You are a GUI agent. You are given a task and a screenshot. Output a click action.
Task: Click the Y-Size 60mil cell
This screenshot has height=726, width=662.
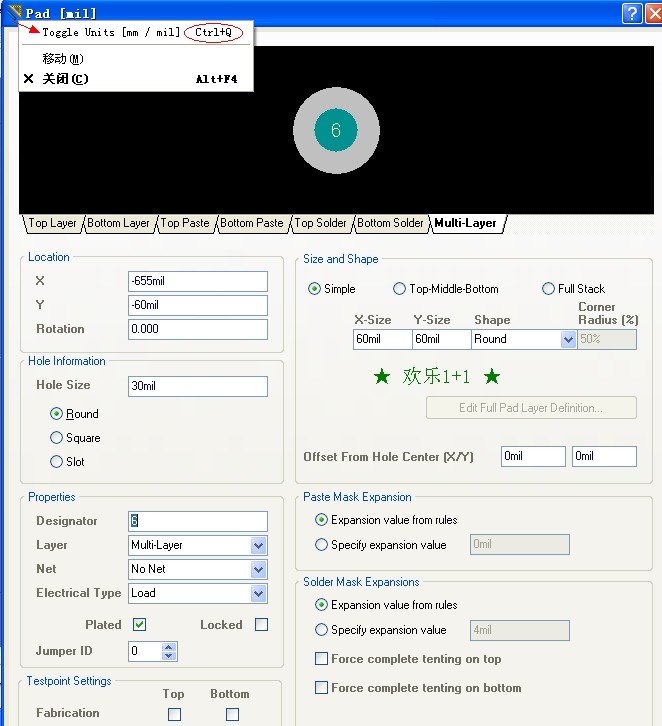pos(442,339)
